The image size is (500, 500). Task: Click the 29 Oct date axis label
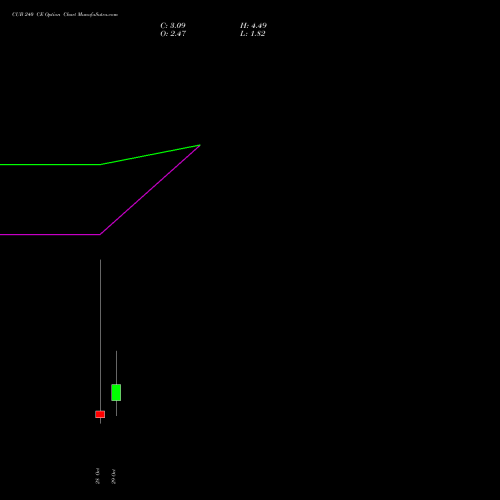point(114,476)
